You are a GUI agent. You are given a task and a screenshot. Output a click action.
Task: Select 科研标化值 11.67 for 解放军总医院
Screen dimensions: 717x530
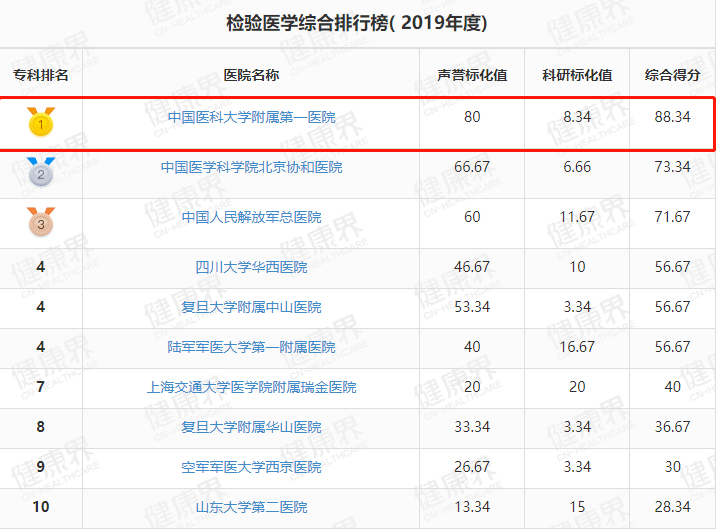(x=577, y=216)
